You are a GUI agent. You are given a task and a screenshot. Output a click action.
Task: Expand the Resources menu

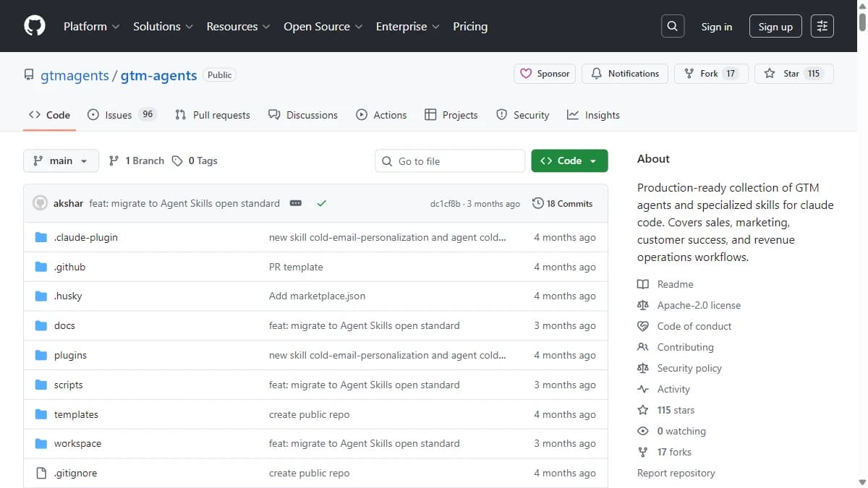238,26
